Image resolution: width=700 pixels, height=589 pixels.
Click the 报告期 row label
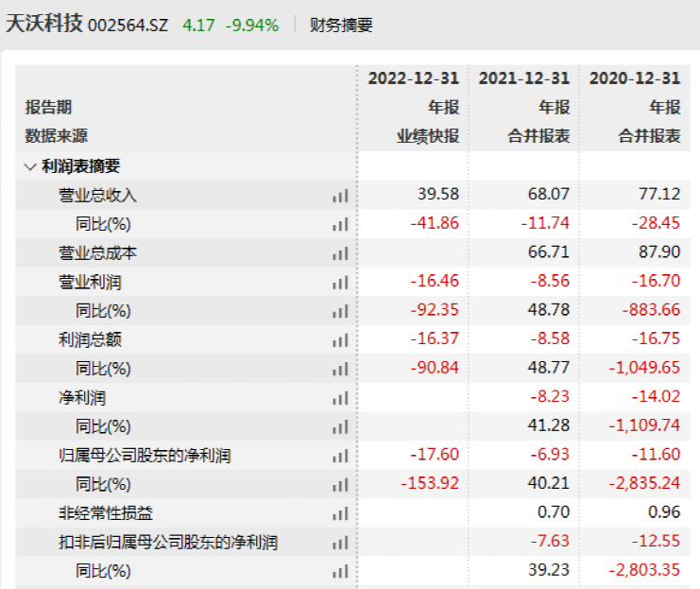48,108
